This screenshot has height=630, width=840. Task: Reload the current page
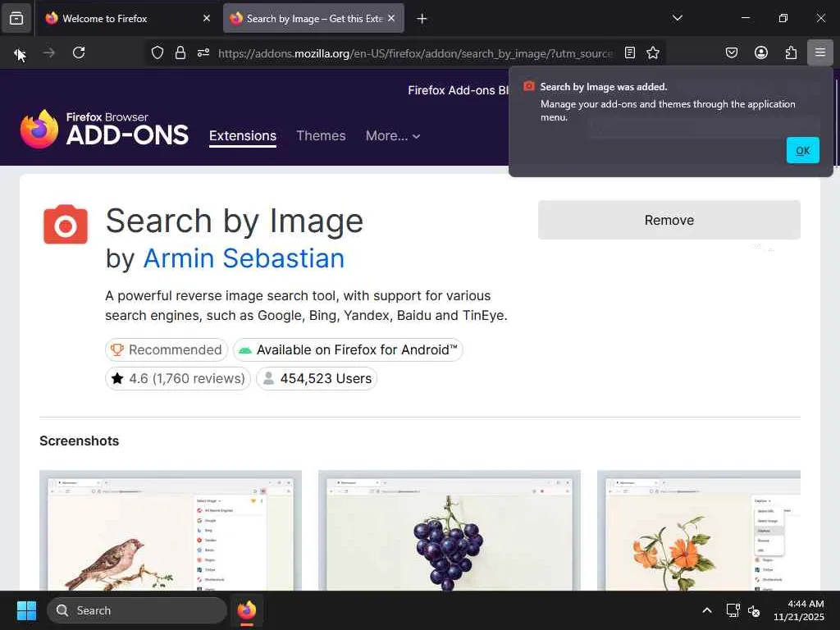[79, 52]
